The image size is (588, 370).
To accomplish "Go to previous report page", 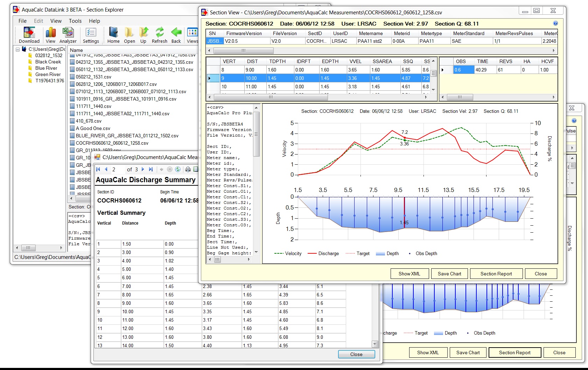I will pyautogui.click(x=106, y=169).
